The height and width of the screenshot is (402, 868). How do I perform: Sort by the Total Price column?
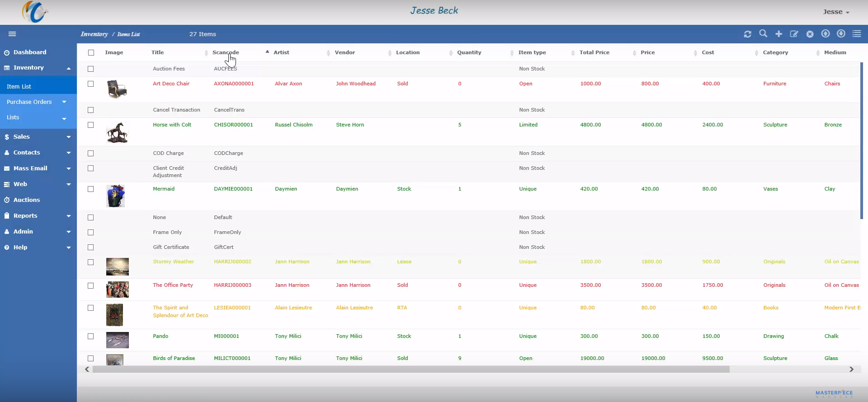click(594, 52)
